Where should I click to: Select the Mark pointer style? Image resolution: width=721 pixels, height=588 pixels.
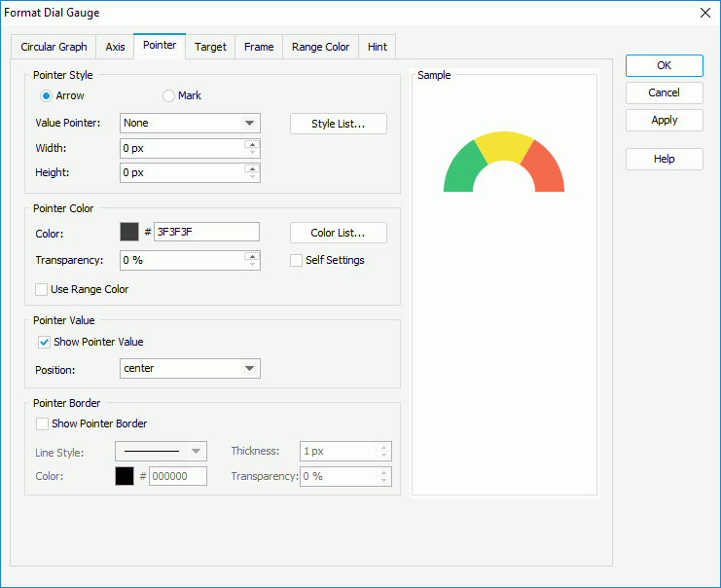tap(168, 95)
